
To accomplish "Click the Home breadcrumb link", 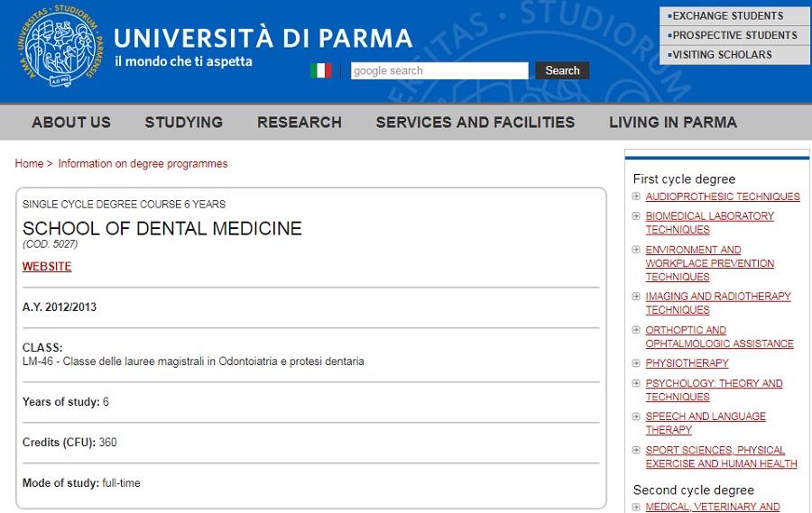I will pos(29,163).
